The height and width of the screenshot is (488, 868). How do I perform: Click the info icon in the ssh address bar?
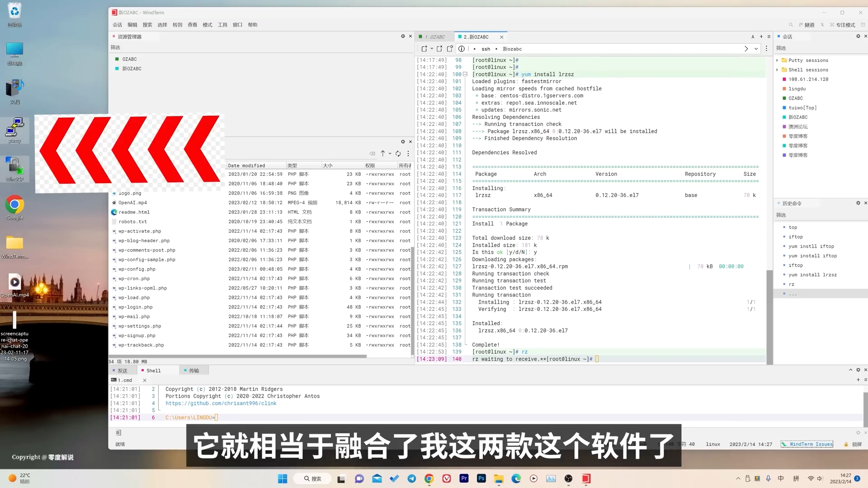pyautogui.click(x=461, y=49)
